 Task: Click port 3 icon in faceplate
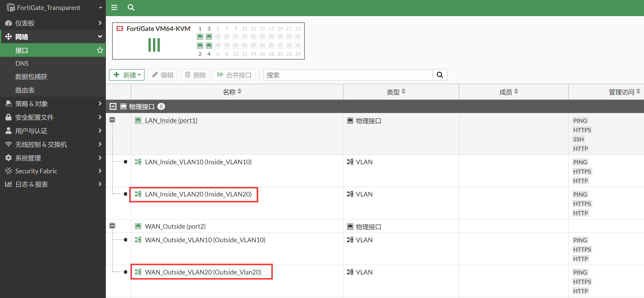click(x=209, y=37)
